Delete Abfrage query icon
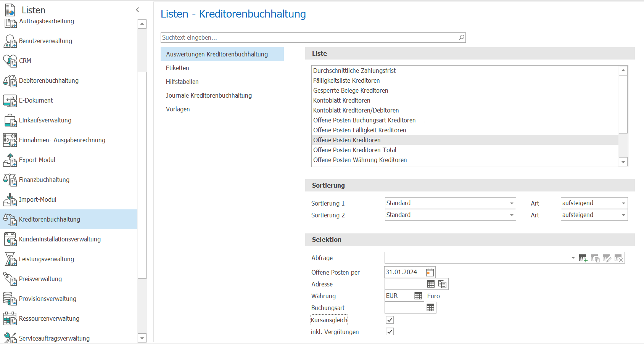 619,258
